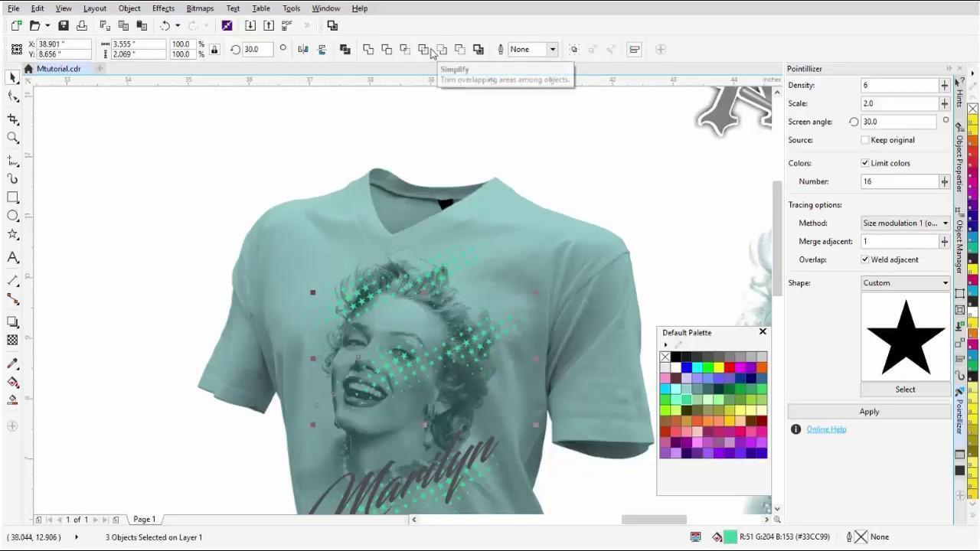The width and height of the screenshot is (980, 551).
Task: Select the Drop Shadow tool
Action: point(13,322)
